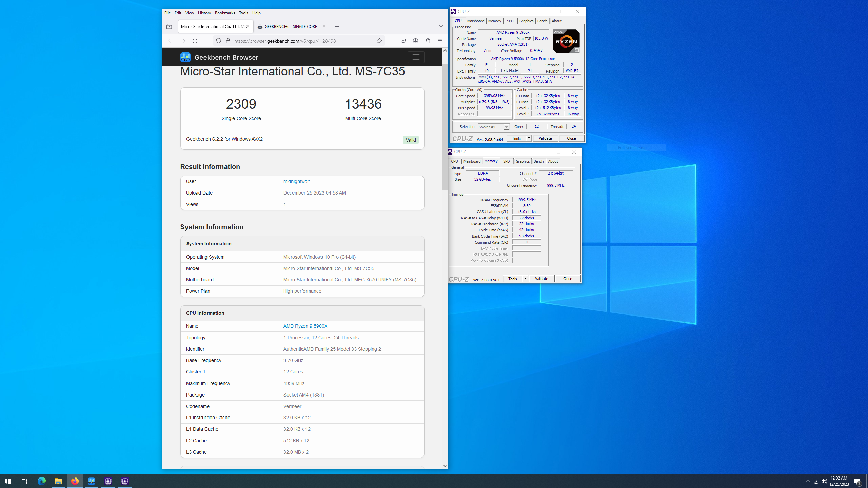Open the midnightwolf user link
The width and height of the screenshot is (868, 488).
pos(296,181)
